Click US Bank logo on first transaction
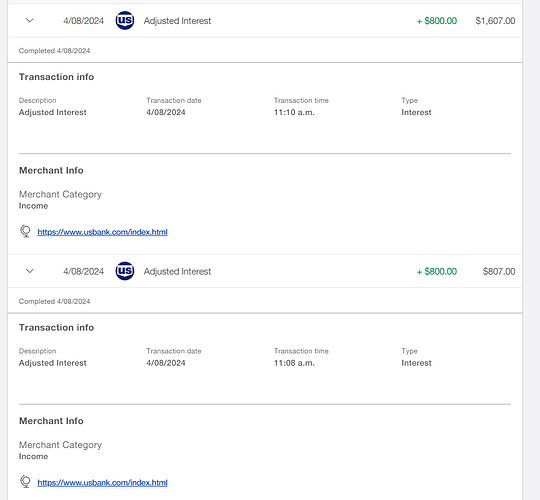The height and width of the screenshot is (500, 540). pos(125,20)
